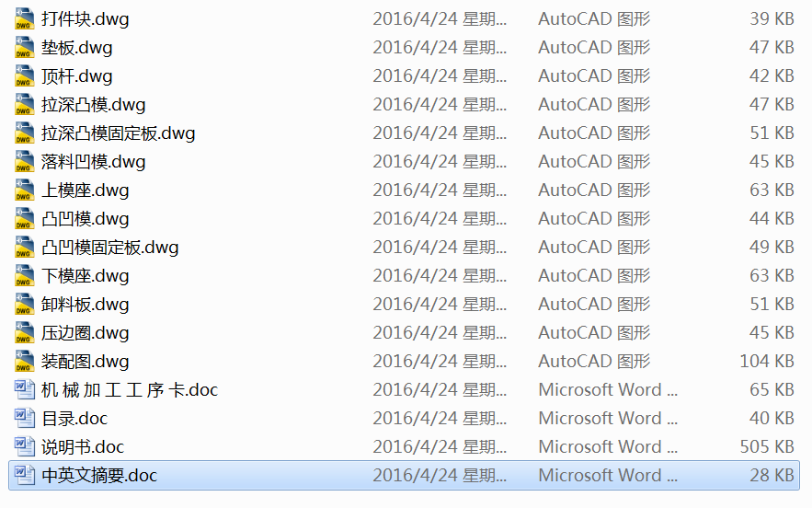Select file name 落料凹模.dwg
Image resolution: width=812 pixels, height=508 pixels.
pyautogui.click(x=93, y=162)
